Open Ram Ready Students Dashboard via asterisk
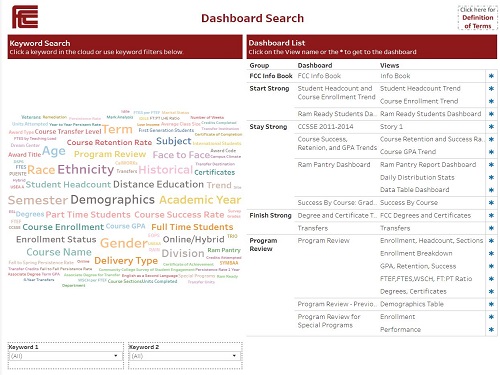Viewport: 500px width, 375px height. pyautogui.click(x=491, y=114)
